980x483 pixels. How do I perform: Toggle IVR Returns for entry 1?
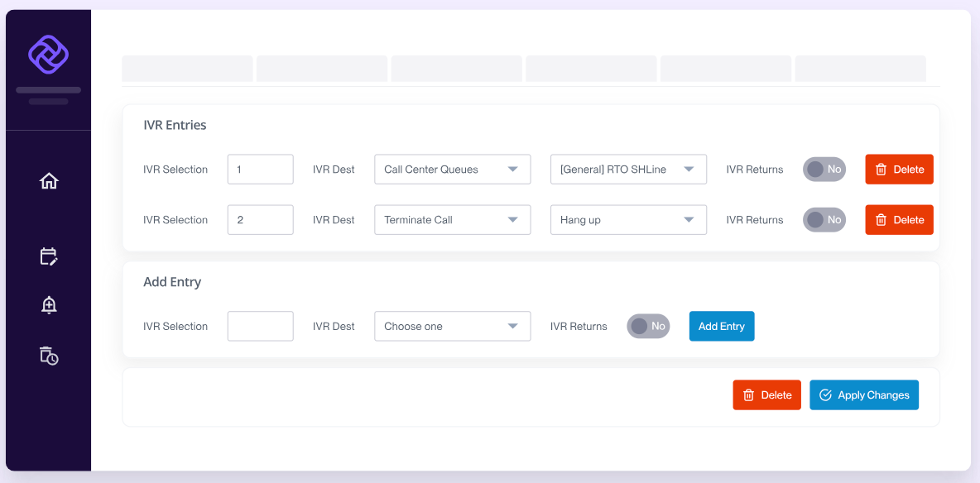[824, 169]
